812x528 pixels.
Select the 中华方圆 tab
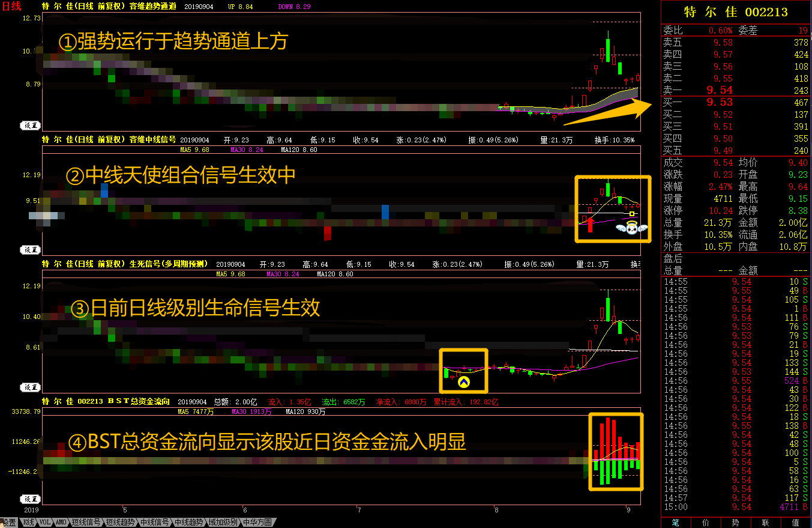[257, 523]
